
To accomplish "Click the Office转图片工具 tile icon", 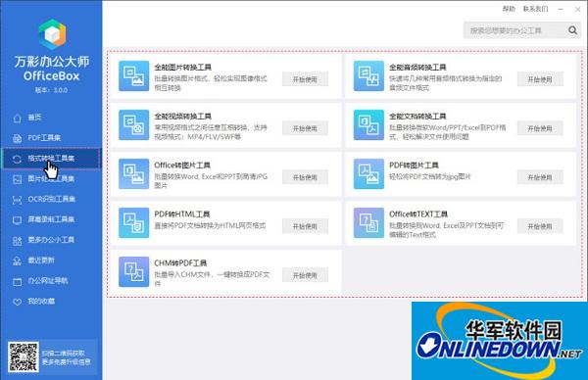I will tap(134, 174).
